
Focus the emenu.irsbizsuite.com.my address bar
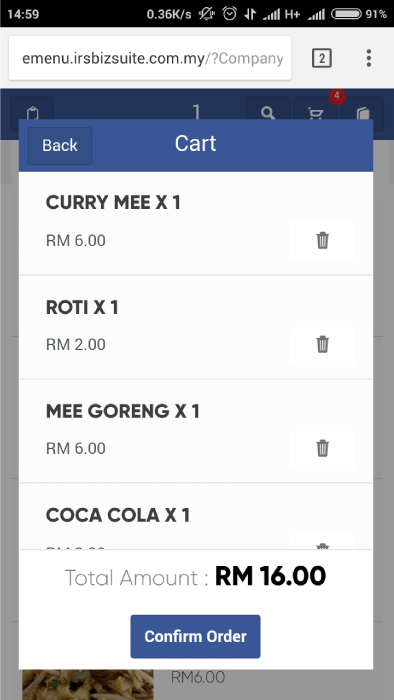[150, 58]
